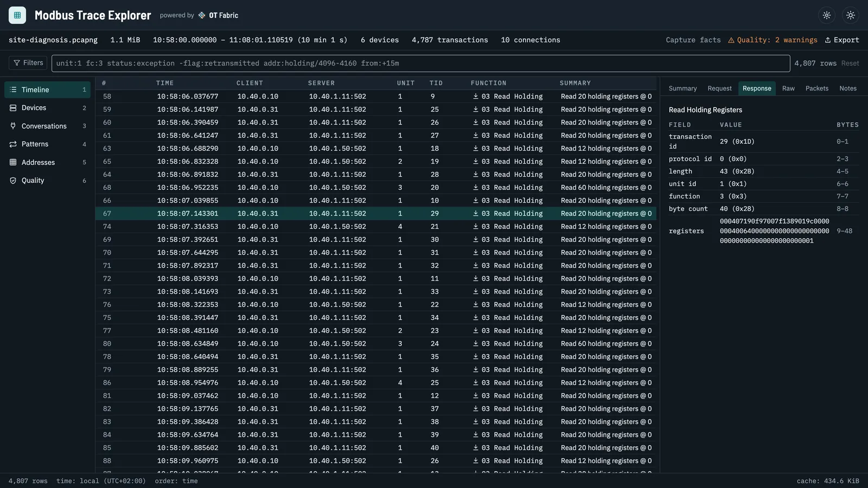Sort by the CLIENT column header

250,83
